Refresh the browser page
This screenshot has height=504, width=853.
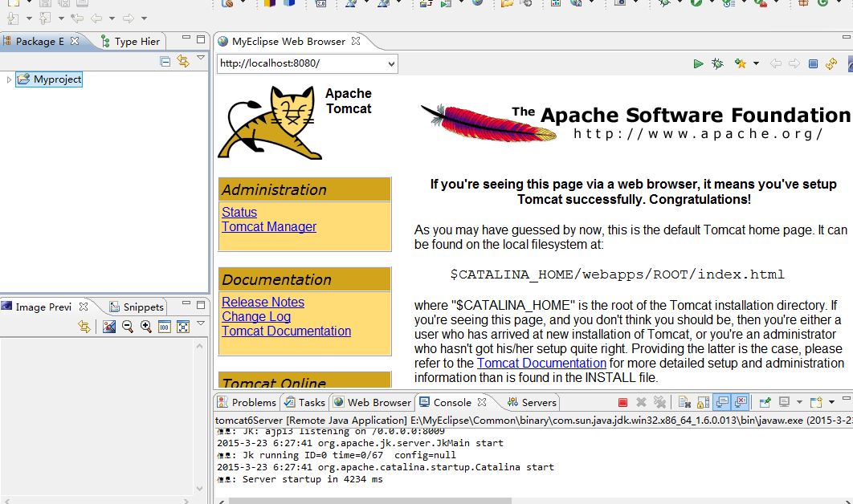tap(831, 63)
